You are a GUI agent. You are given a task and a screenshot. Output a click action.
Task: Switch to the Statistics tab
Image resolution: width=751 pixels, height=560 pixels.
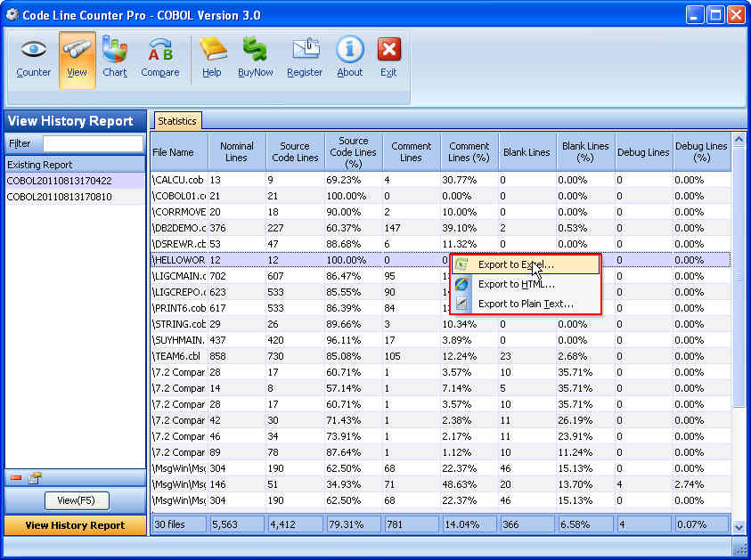coord(176,120)
